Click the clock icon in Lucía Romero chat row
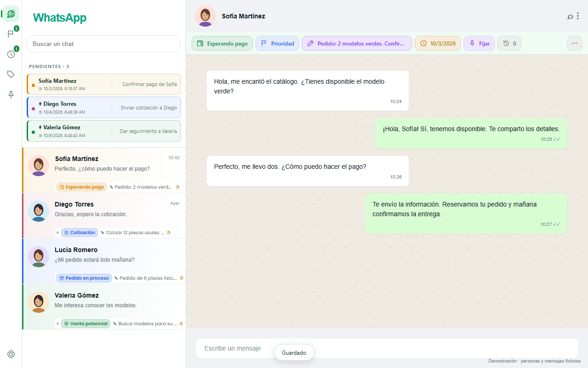 (181, 278)
